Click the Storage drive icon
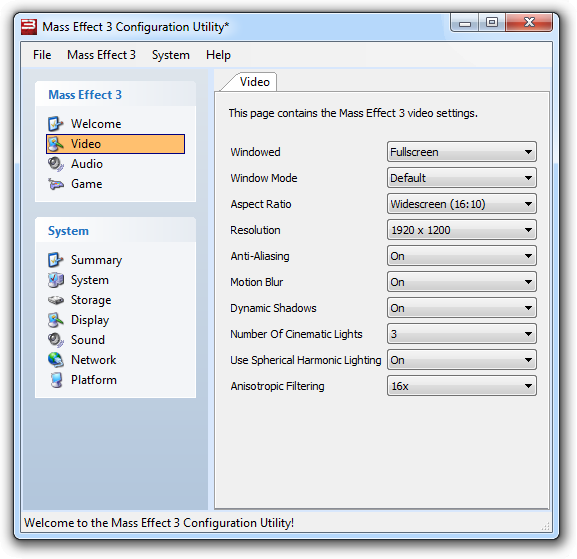The height and width of the screenshot is (559, 577). click(x=56, y=300)
